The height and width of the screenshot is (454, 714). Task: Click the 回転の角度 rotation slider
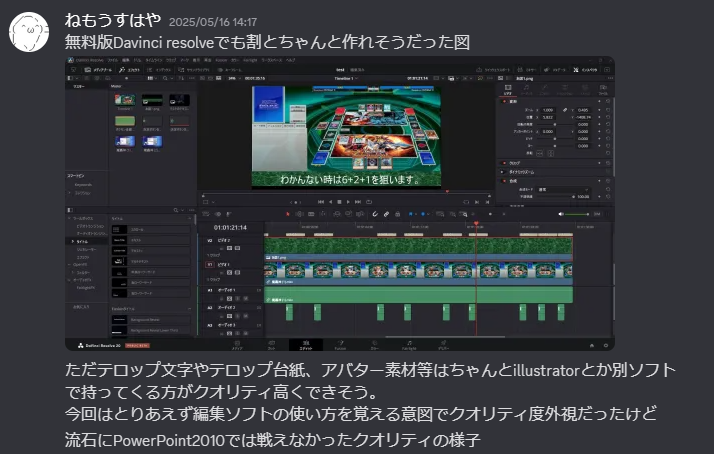pyautogui.click(x=555, y=124)
